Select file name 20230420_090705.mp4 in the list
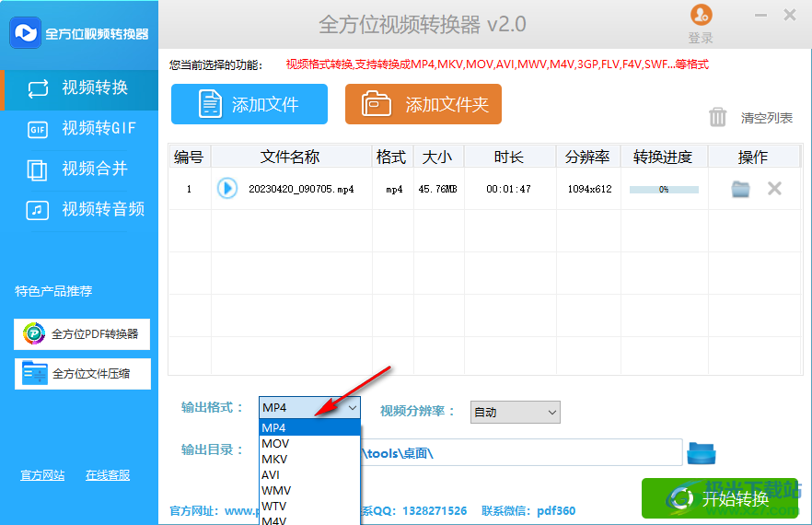Viewport: 812px width, 525px height. (301, 189)
